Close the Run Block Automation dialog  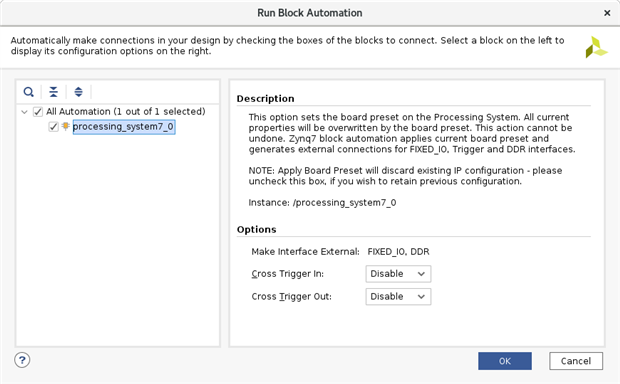click(607, 13)
